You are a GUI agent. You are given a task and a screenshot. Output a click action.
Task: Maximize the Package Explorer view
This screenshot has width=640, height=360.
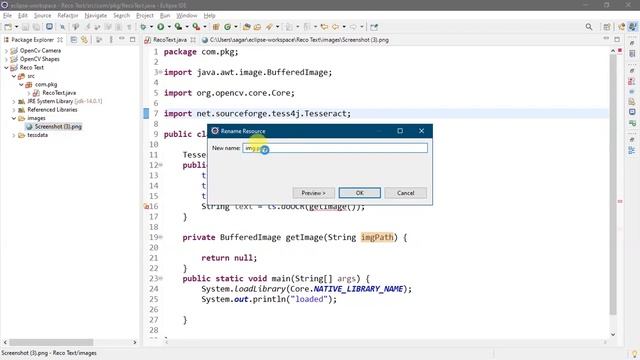133,40
